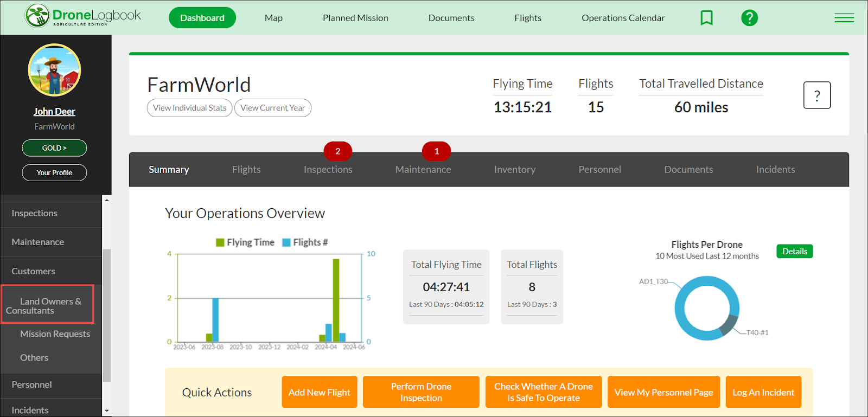Switch to the Maintenance tab

[x=423, y=170]
